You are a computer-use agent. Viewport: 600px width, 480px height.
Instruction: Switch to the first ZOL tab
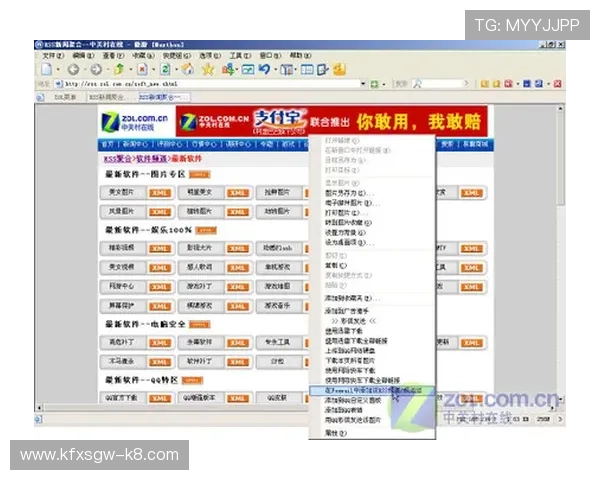(x=65, y=97)
